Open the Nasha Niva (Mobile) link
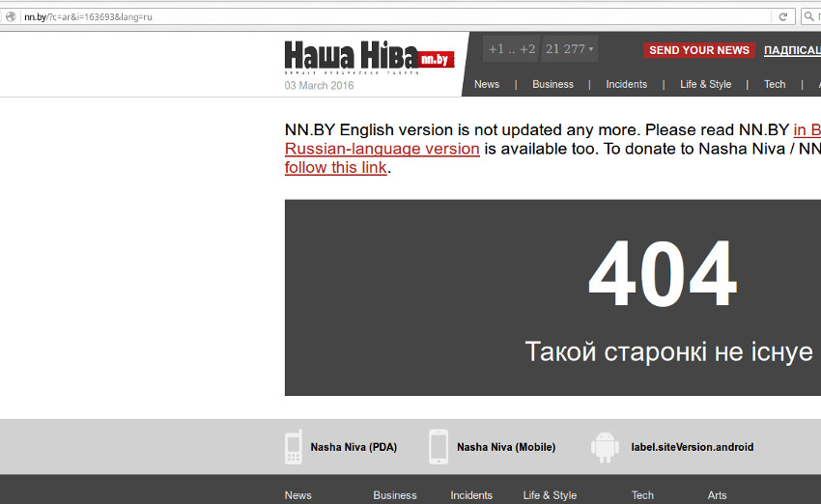821x504 pixels. click(x=506, y=447)
